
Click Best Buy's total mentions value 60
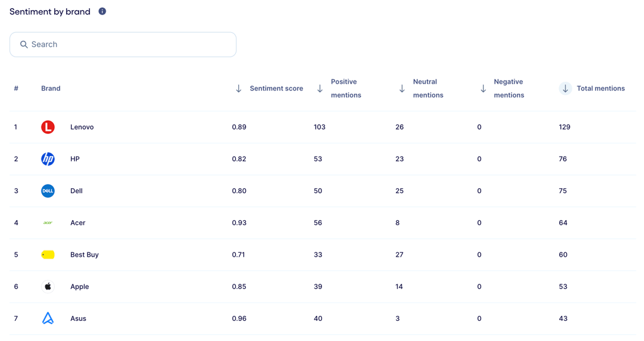coord(563,255)
